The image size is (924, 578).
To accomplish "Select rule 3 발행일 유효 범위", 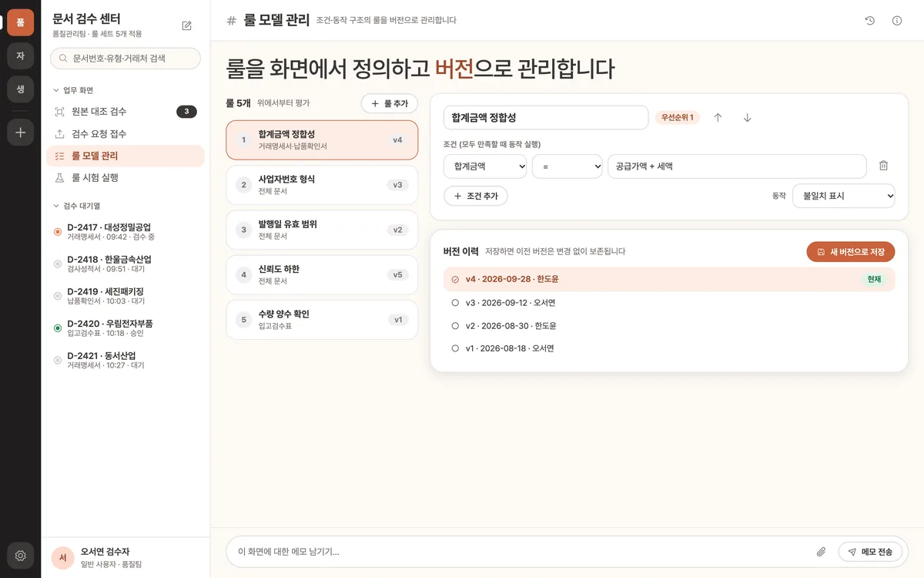I will pyautogui.click(x=322, y=230).
